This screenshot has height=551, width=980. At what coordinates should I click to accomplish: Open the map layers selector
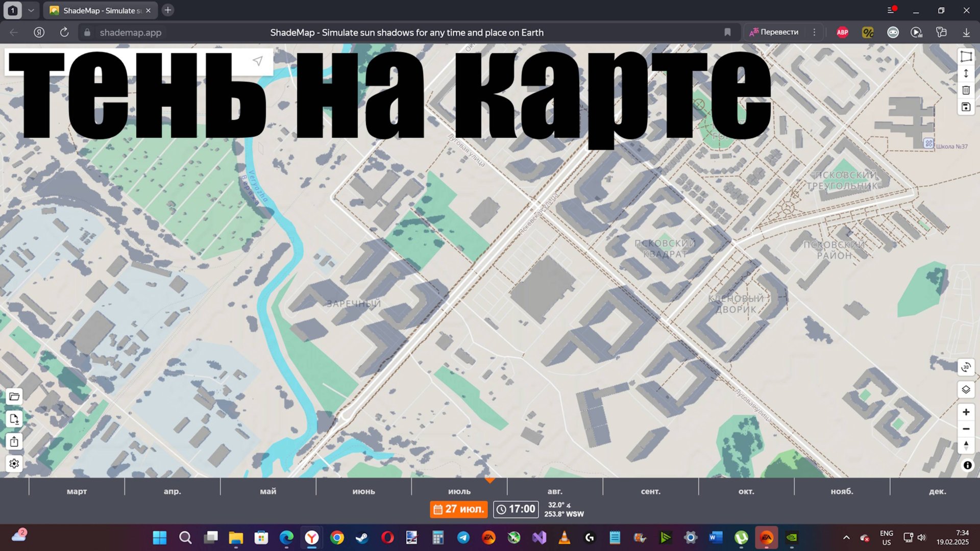(x=966, y=389)
